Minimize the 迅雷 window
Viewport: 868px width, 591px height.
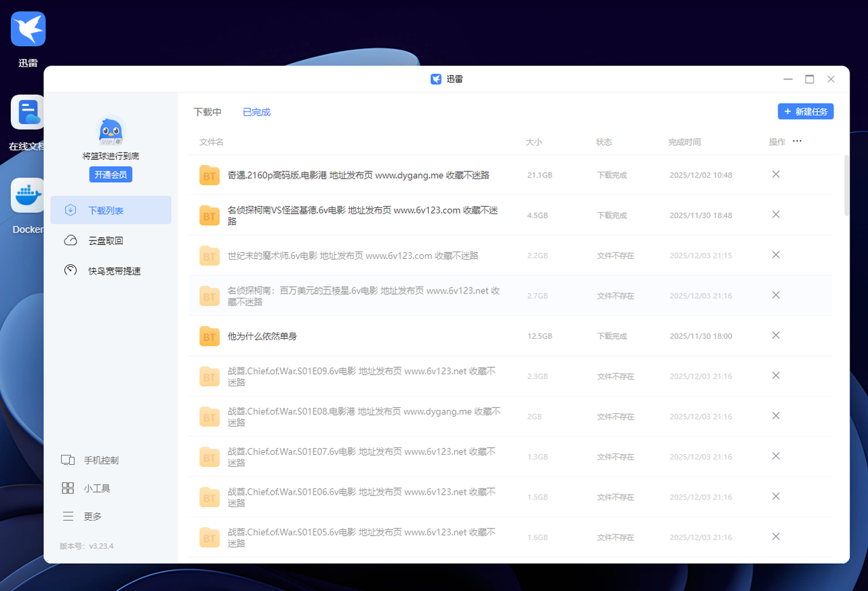click(788, 79)
